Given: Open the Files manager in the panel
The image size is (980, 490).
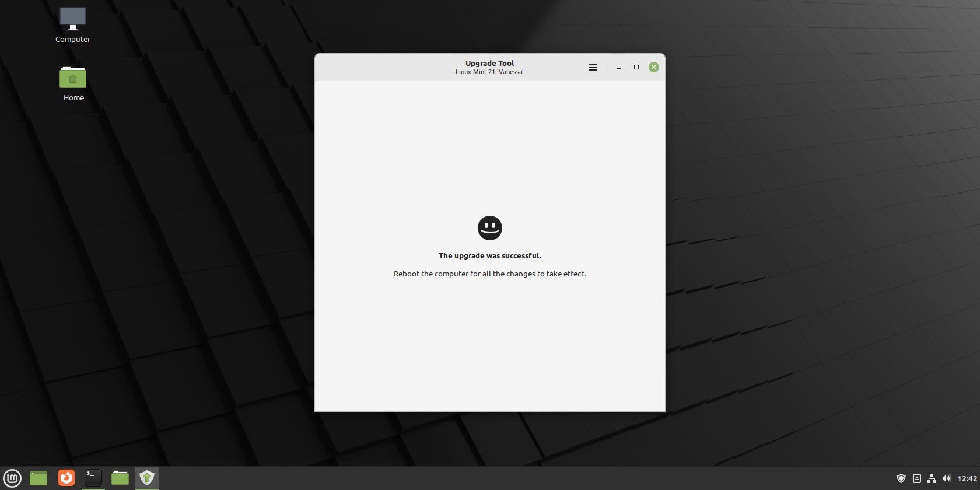Looking at the screenshot, I should click(x=120, y=478).
